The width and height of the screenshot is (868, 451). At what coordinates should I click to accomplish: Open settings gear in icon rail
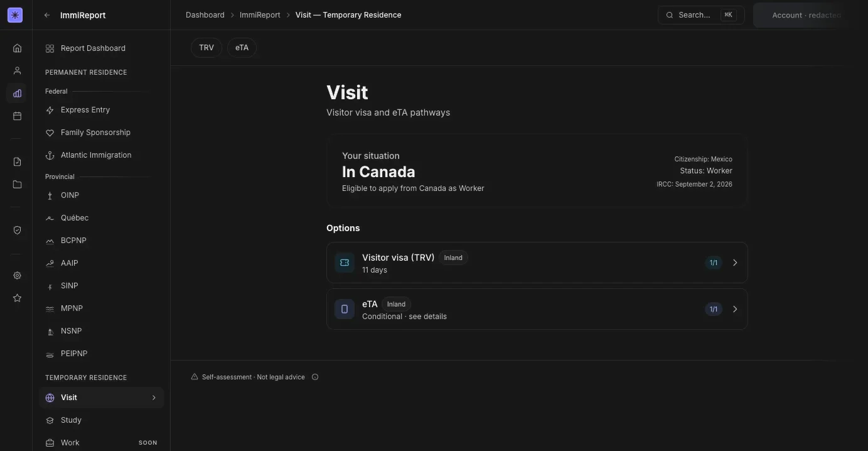click(x=17, y=275)
